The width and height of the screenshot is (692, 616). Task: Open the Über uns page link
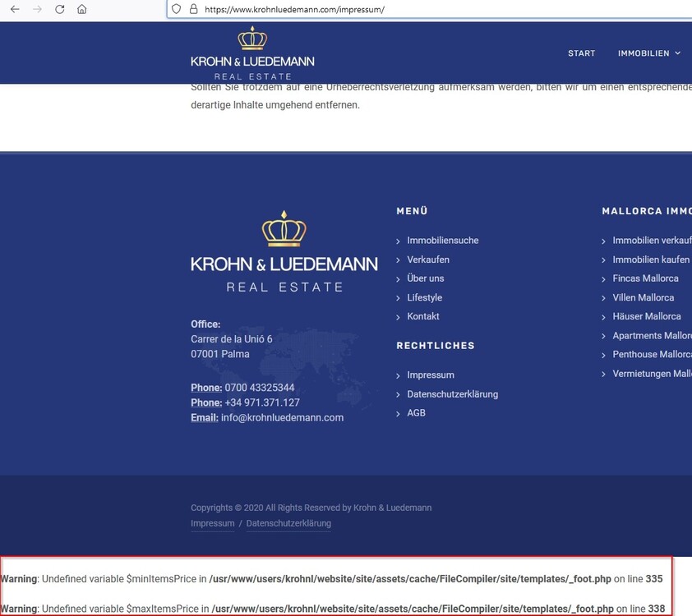tap(425, 278)
